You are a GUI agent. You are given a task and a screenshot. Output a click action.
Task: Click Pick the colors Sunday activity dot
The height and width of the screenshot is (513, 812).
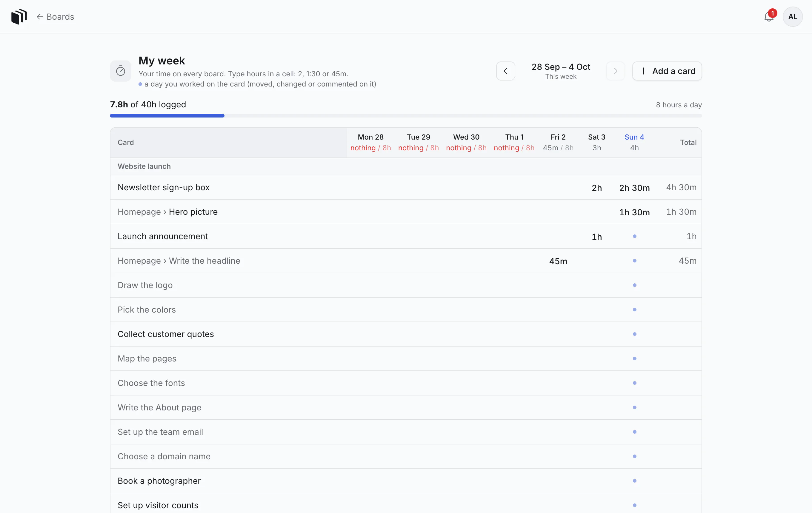click(x=634, y=310)
